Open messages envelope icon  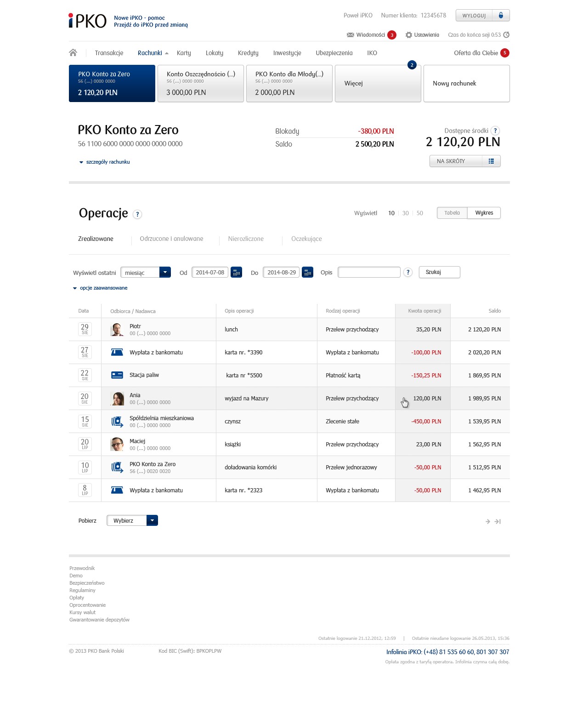tap(351, 35)
